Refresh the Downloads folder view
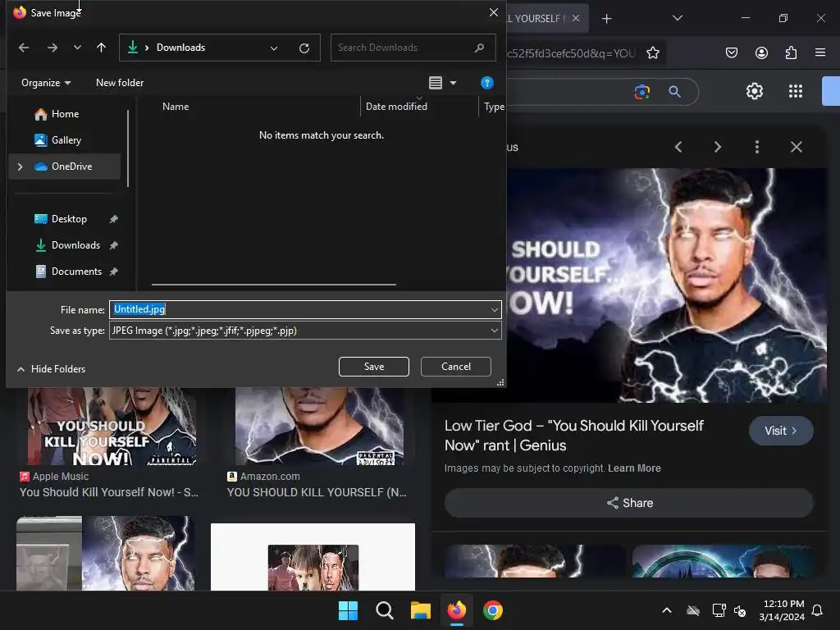840x630 pixels. click(x=304, y=48)
